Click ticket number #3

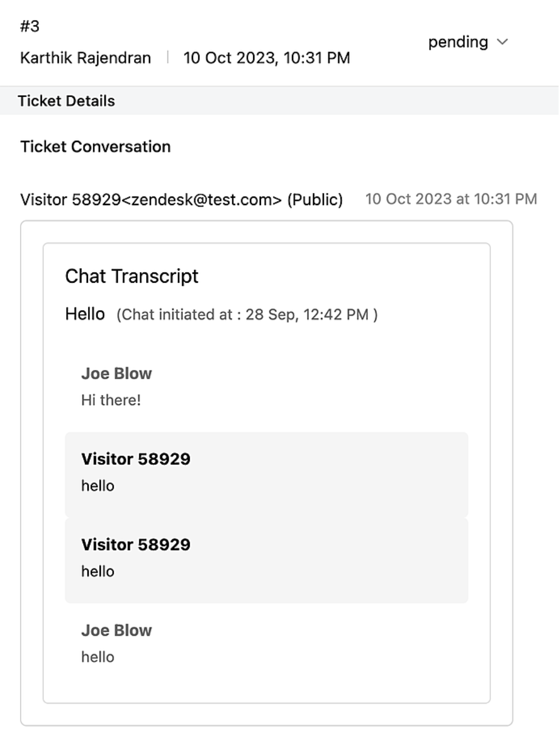(30, 27)
